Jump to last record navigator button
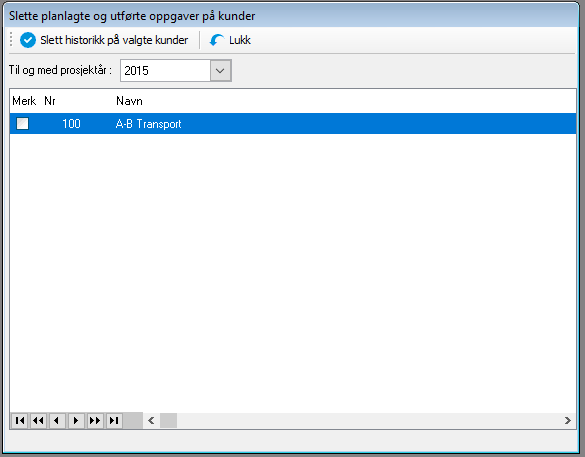This screenshot has width=585, height=457. click(115, 421)
